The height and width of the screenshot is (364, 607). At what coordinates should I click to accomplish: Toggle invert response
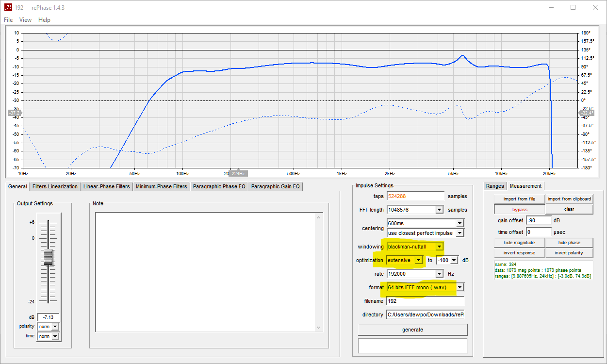click(x=519, y=252)
